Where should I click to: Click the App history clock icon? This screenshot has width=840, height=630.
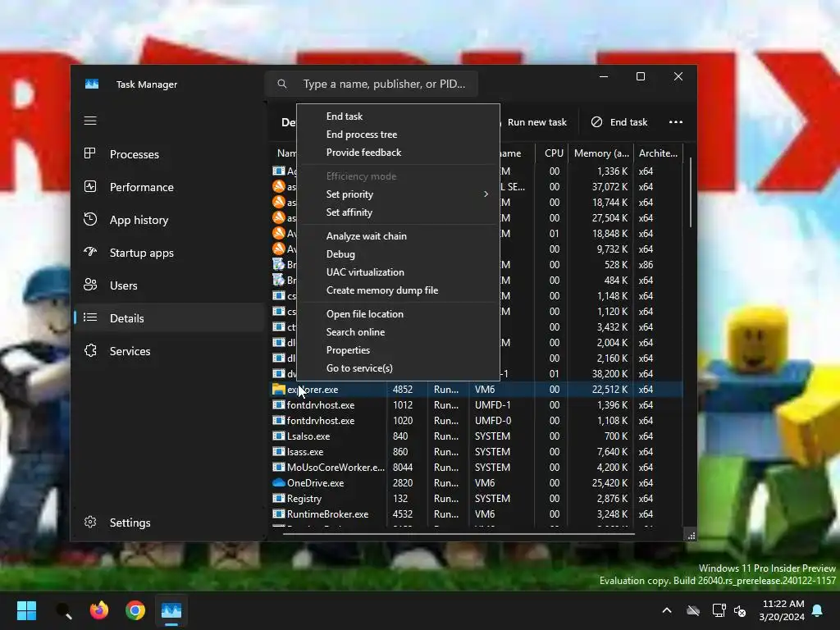tap(90, 219)
